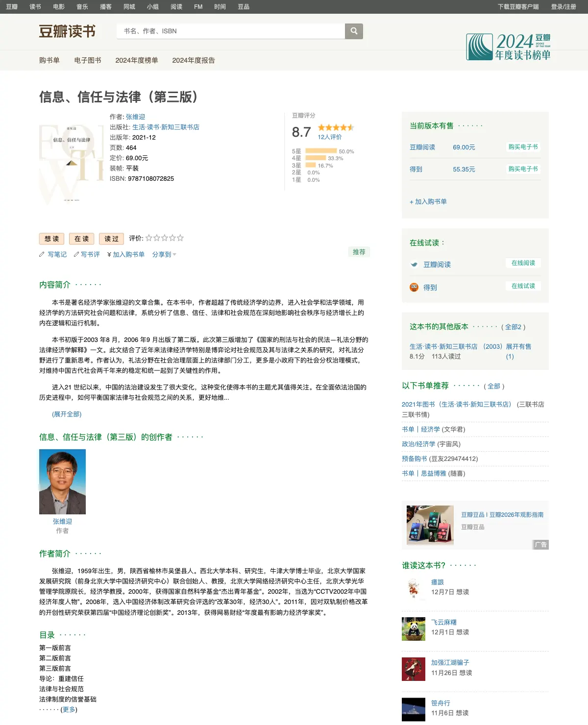Click 在线阅读 button for 豆瓣阅读

(523, 263)
